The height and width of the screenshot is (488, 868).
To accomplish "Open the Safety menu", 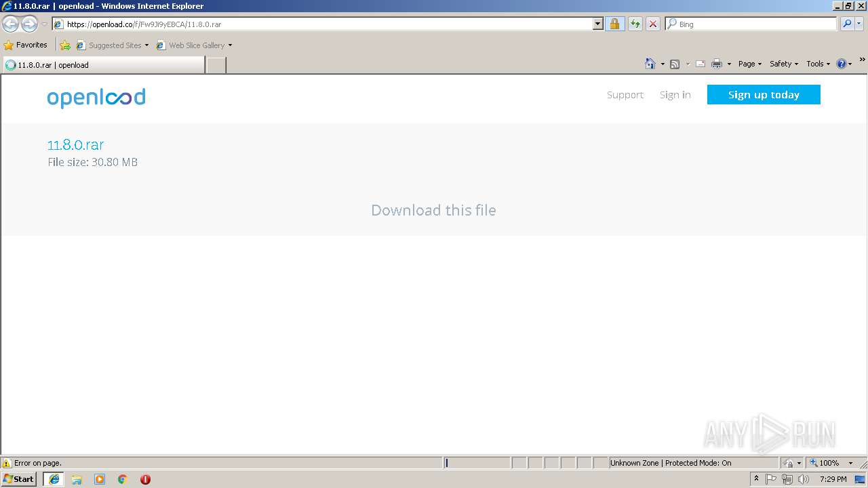I will coord(784,64).
